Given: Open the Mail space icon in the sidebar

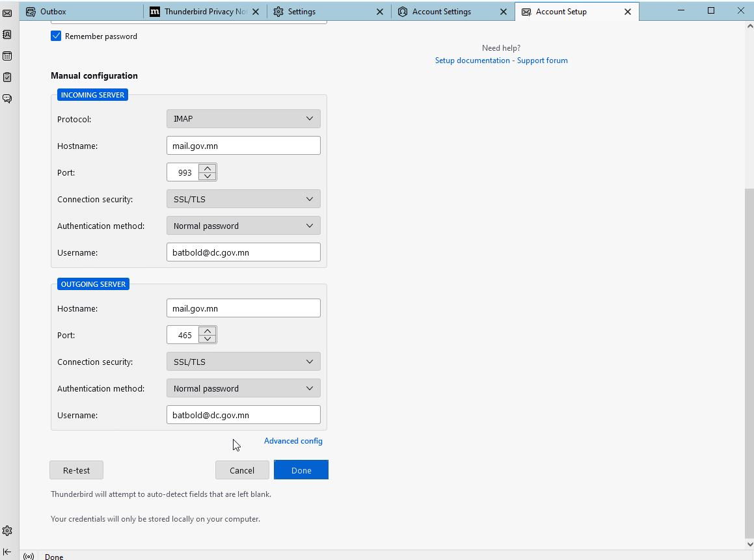Looking at the screenshot, I should point(7,13).
